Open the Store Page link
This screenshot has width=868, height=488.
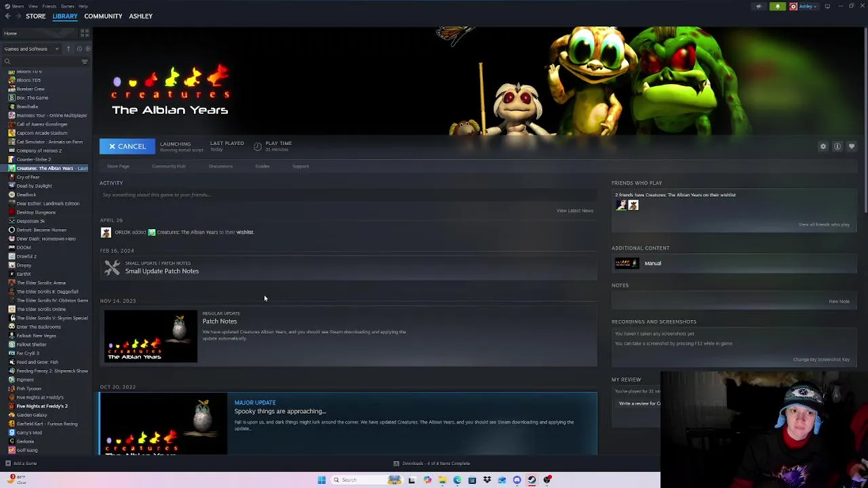click(x=118, y=166)
